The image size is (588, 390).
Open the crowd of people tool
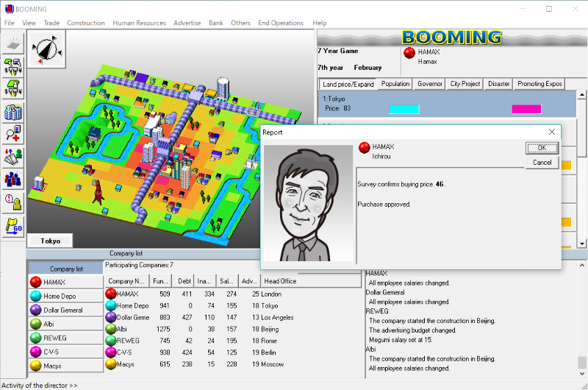click(13, 179)
